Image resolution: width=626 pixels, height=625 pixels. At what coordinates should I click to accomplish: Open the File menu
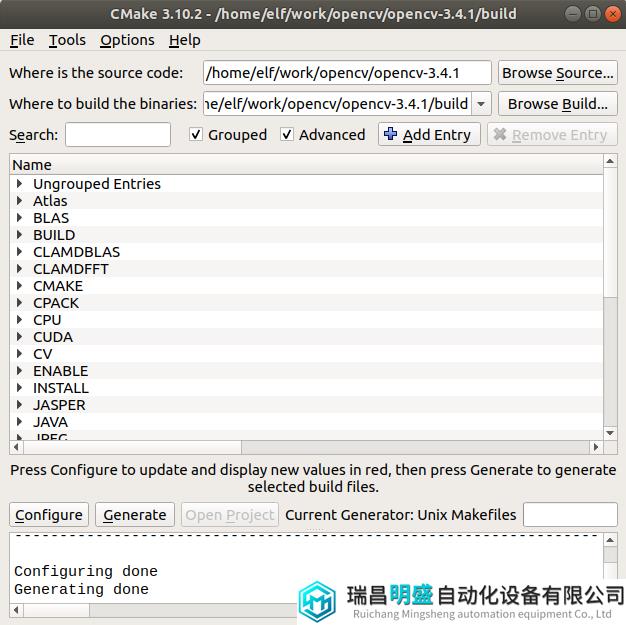click(22, 40)
